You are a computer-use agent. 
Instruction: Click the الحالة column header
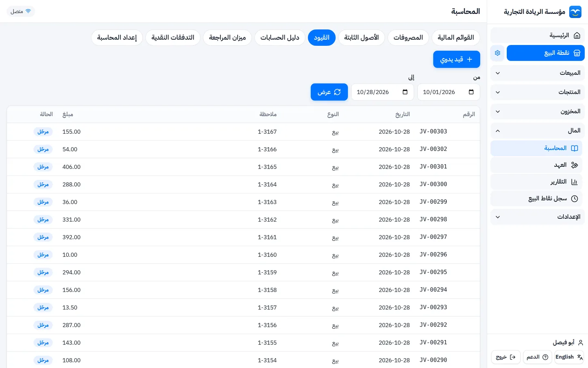(46, 114)
